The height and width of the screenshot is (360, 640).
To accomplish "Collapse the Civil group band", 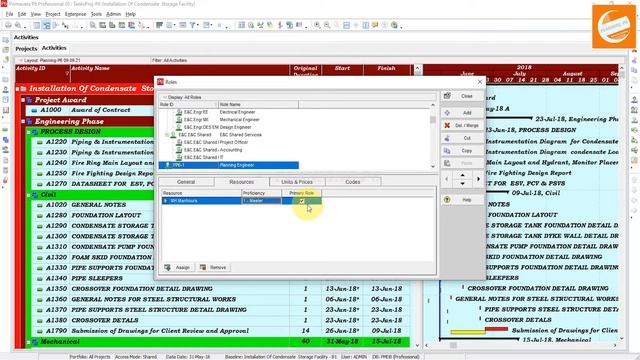I will [29, 195].
